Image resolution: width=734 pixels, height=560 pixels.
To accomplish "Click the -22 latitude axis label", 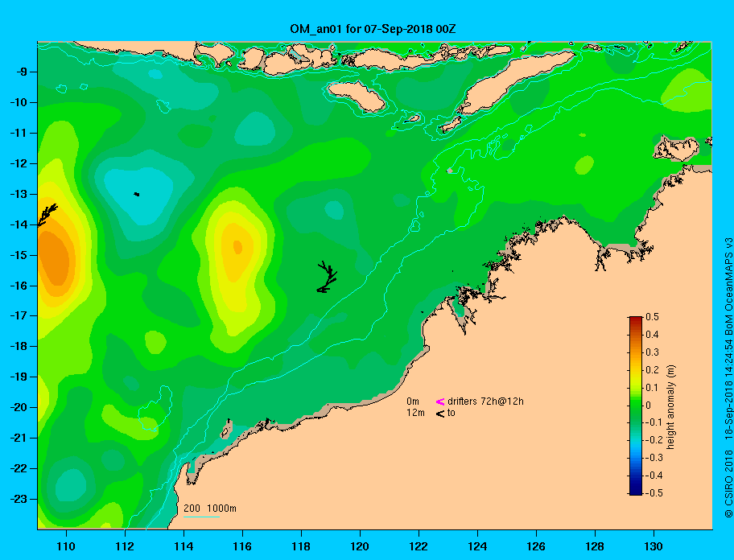I will tap(19, 468).
